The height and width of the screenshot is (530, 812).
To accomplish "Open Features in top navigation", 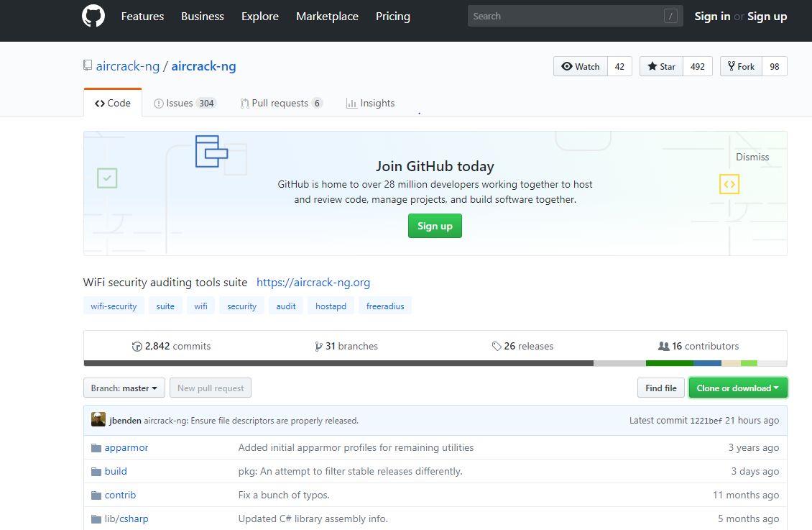I will 142,17.
